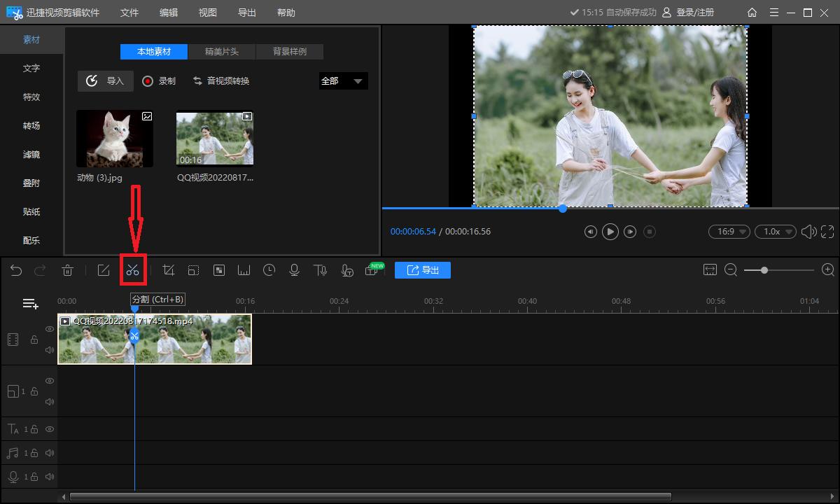840x504 pixels.
Task: Open the 16:9 aspect ratio dropdown
Action: 729,232
